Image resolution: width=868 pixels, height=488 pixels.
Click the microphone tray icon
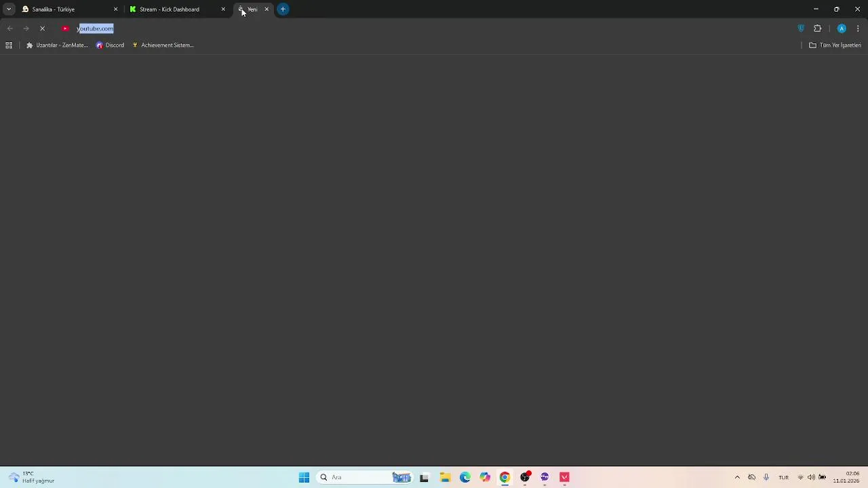point(766,477)
